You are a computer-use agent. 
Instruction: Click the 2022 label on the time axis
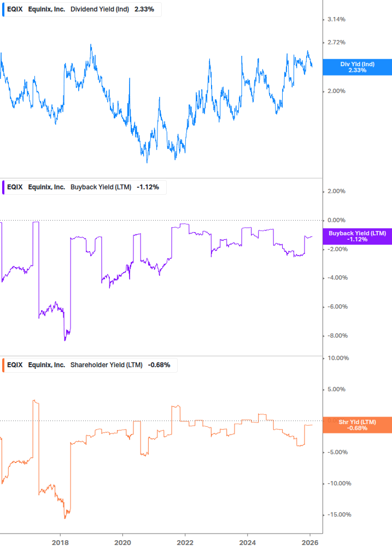tap(185, 543)
